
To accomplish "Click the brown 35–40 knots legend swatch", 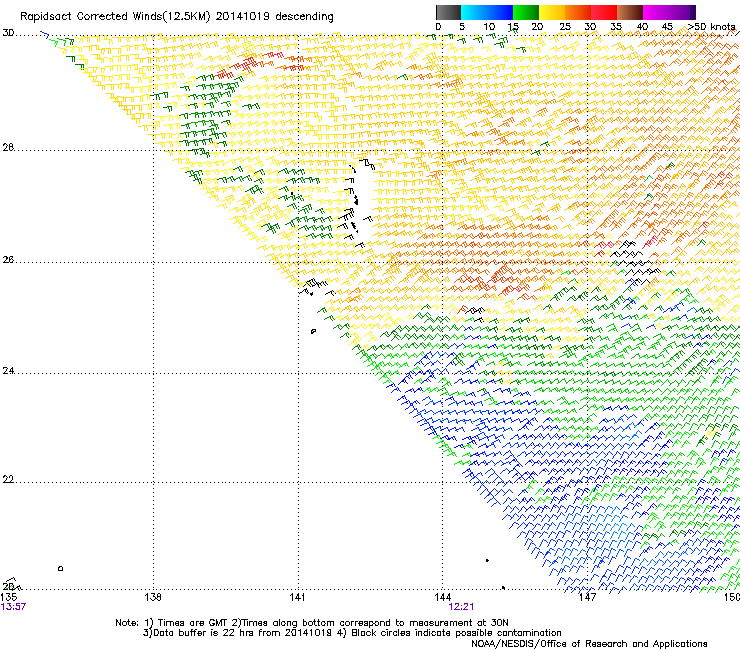I will (630, 12).
